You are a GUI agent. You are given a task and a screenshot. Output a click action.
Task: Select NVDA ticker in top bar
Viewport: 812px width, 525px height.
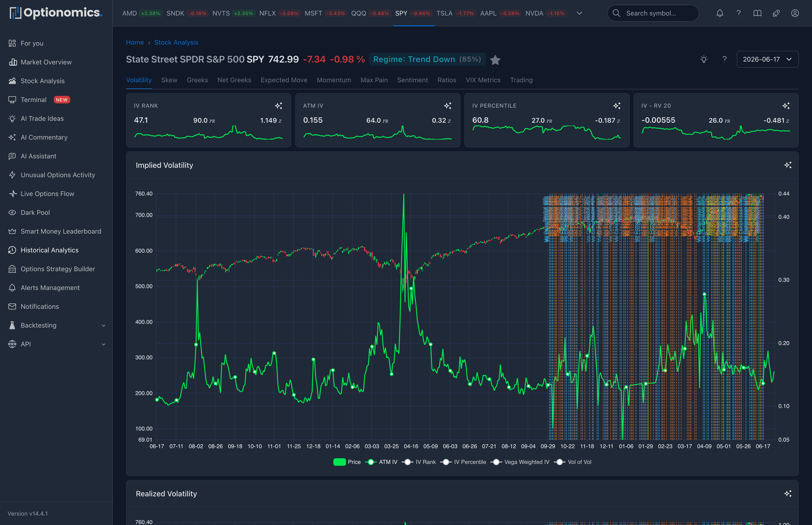coord(546,13)
